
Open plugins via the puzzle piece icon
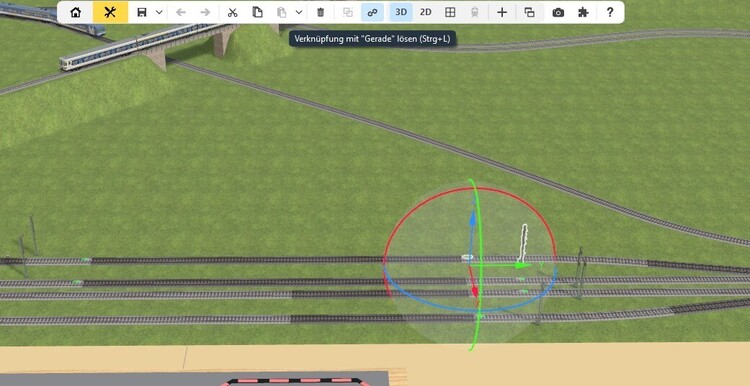tap(583, 12)
